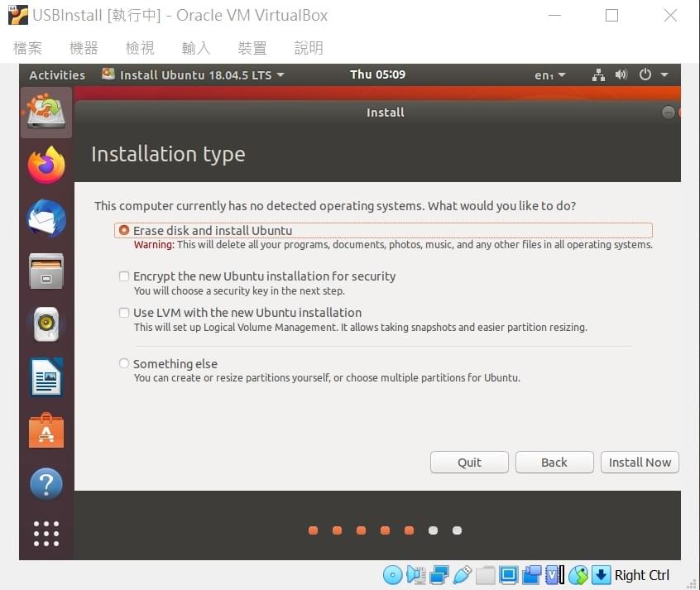
Task: Click 'You can create or resize partitions' text
Action: [327, 378]
